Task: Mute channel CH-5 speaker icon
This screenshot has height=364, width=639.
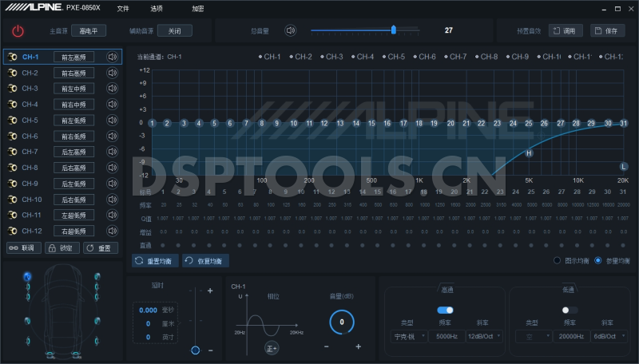Action: click(x=112, y=120)
